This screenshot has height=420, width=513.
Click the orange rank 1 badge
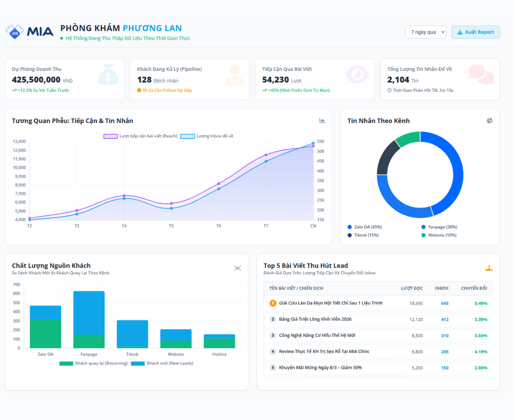[273, 303]
